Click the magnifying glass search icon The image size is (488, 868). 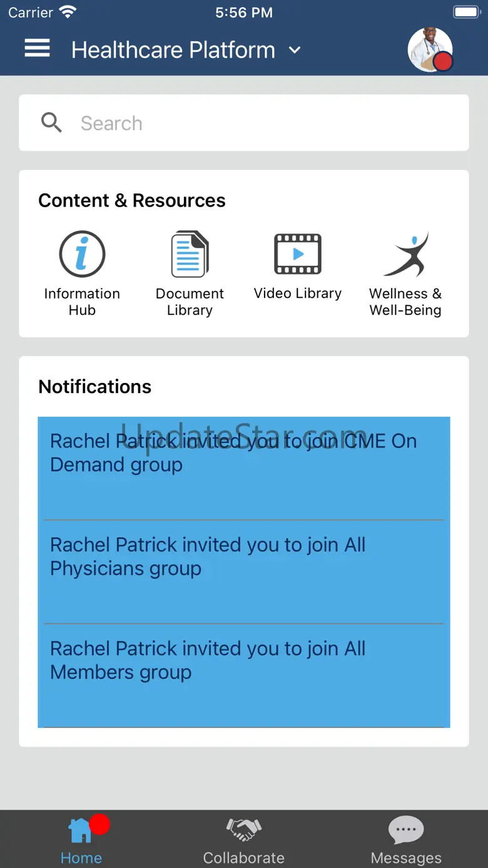pyautogui.click(x=51, y=123)
